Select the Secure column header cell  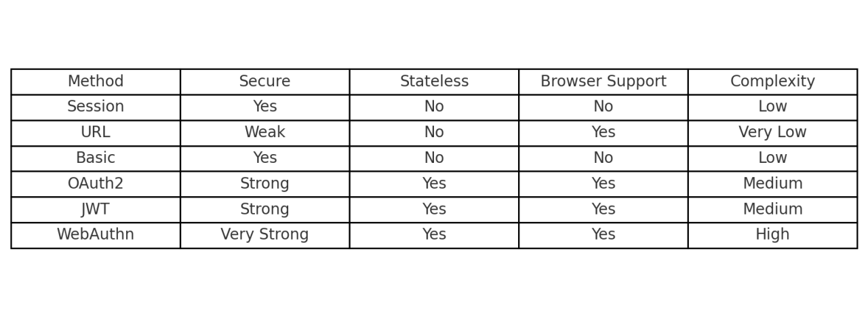coord(264,81)
